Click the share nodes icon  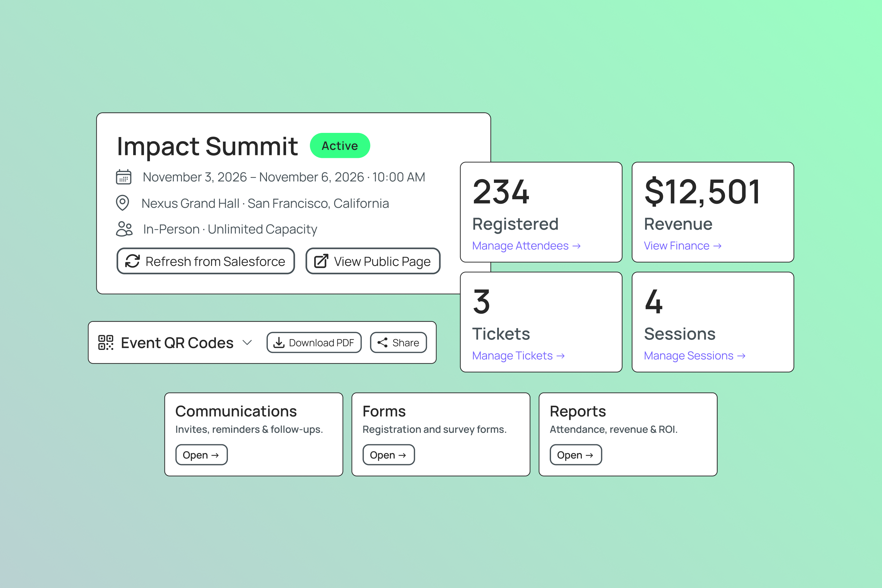pyautogui.click(x=382, y=343)
